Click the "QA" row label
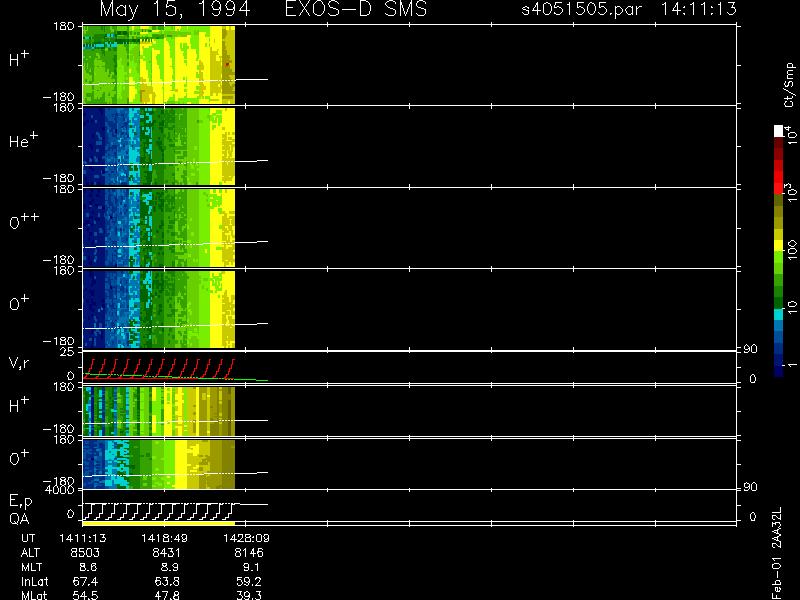Image resolution: width=800 pixels, height=600 pixels. pos(19,519)
